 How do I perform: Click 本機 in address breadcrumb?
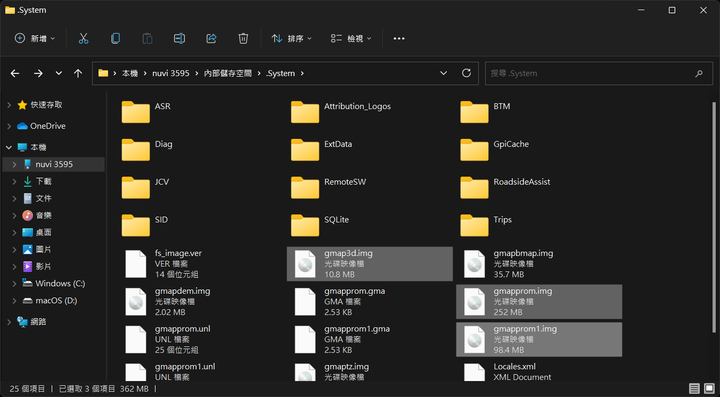coord(130,73)
